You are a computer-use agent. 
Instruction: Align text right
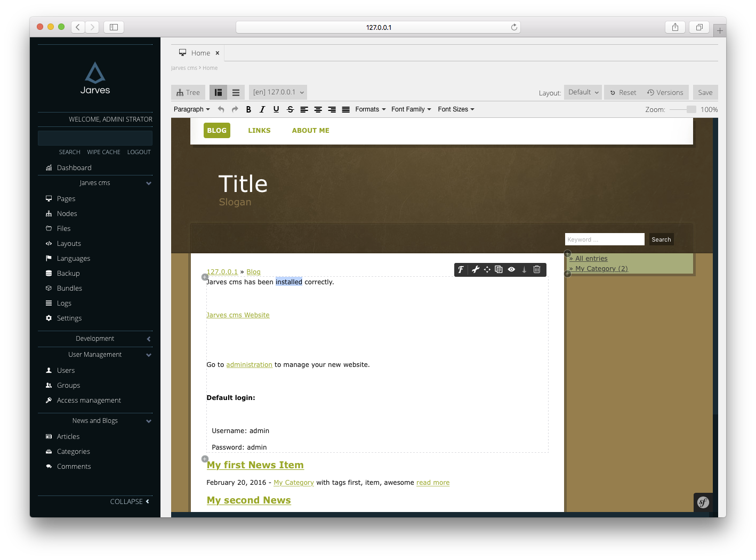(x=332, y=109)
